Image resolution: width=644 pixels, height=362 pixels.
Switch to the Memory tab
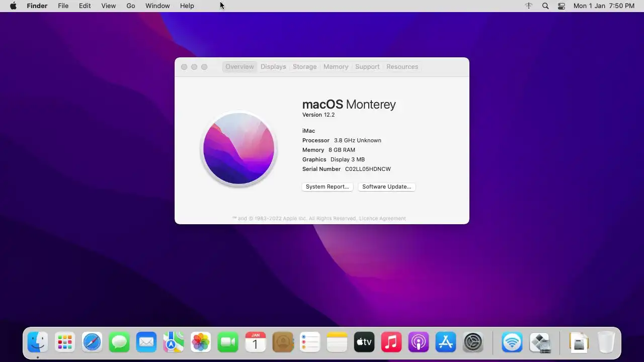point(336,67)
